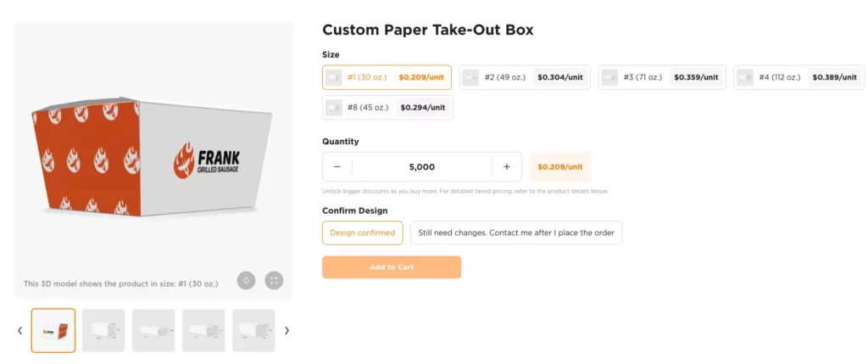Select the first orange box thumbnail
Viewport: 868px width, 364px height.
(x=53, y=330)
